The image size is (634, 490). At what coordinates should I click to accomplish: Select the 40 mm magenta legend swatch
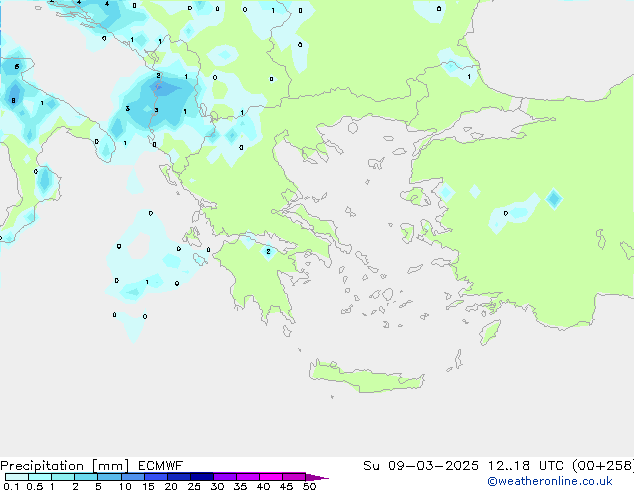coord(271,477)
